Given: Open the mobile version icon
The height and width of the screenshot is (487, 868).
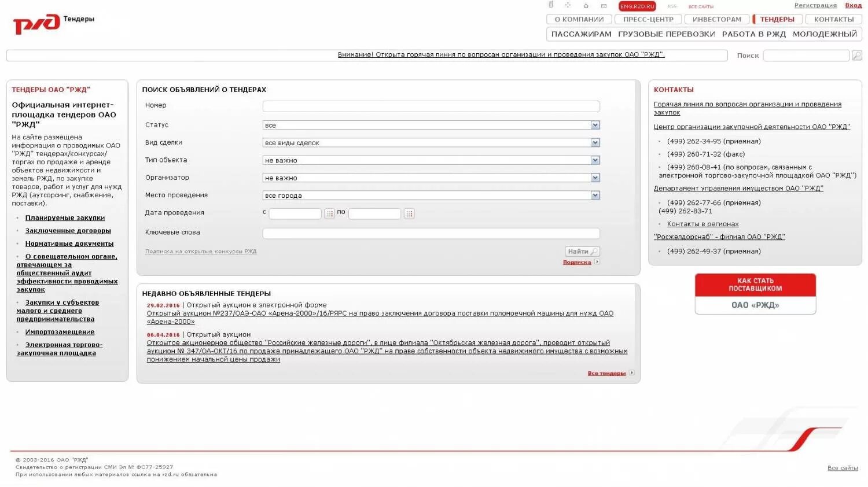Looking at the screenshot, I should [x=551, y=5].
